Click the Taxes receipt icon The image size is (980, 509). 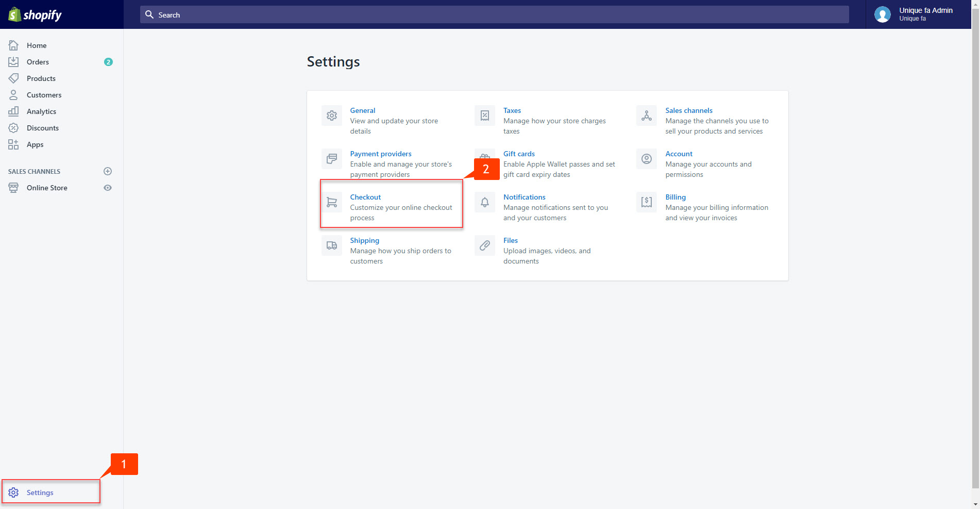point(485,116)
